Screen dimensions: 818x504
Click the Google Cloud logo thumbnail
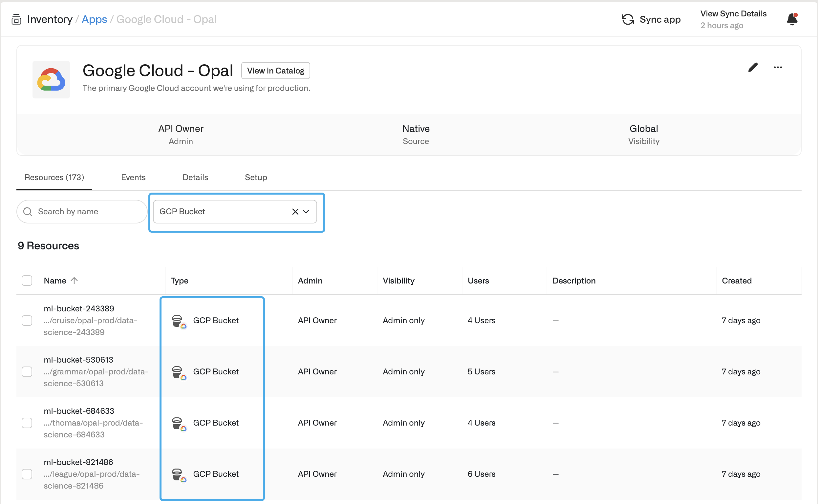(51, 79)
